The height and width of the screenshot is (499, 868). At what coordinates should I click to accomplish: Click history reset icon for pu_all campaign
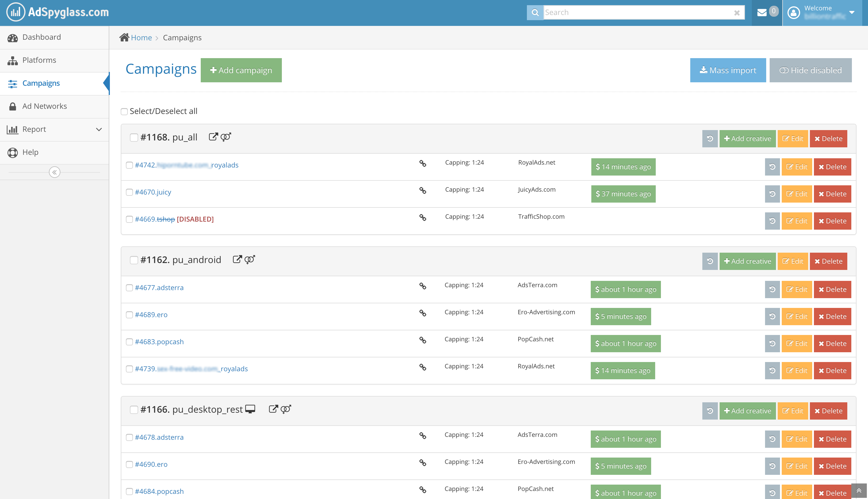pos(710,139)
